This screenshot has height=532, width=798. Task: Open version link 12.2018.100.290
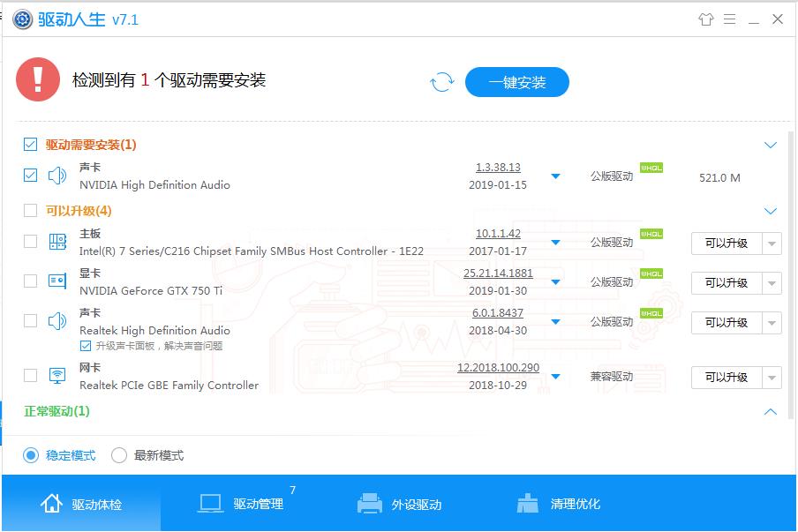pos(498,367)
